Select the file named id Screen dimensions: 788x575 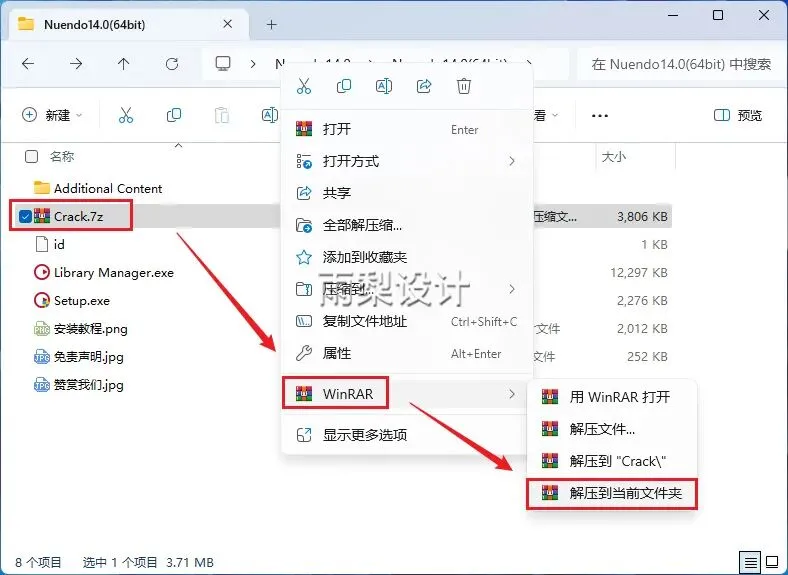coord(59,245)
